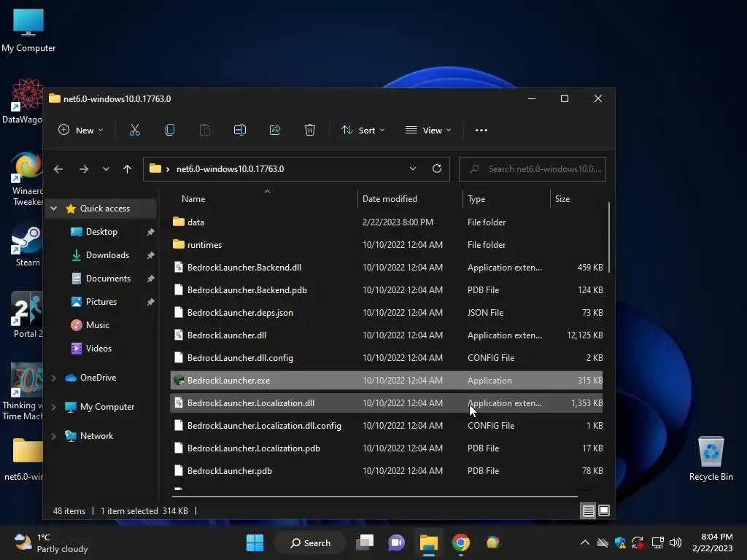Sort by the Name column header

[x=193, y=199]
